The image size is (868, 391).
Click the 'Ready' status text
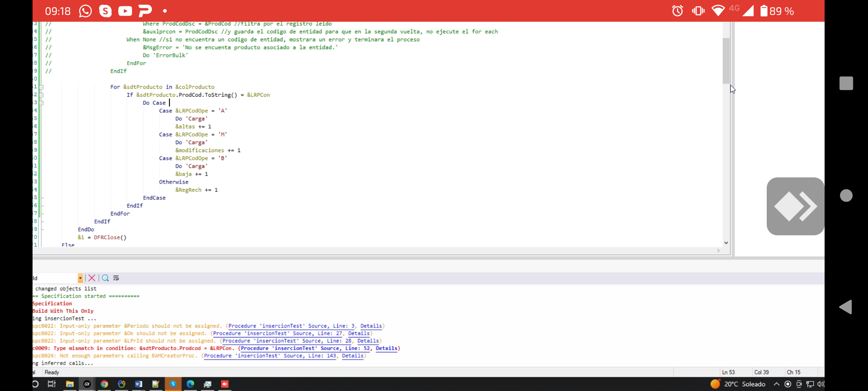[52, 372]
